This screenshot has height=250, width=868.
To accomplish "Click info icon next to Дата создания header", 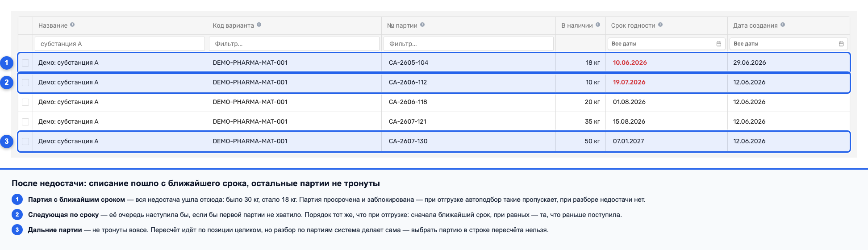I will point(783,25).
